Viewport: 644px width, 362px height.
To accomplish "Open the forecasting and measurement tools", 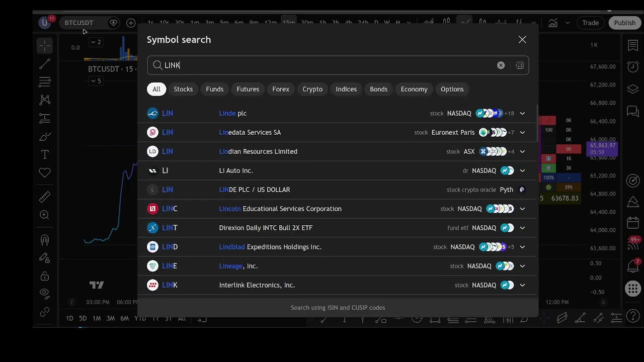I will click(x=45, y=119).
